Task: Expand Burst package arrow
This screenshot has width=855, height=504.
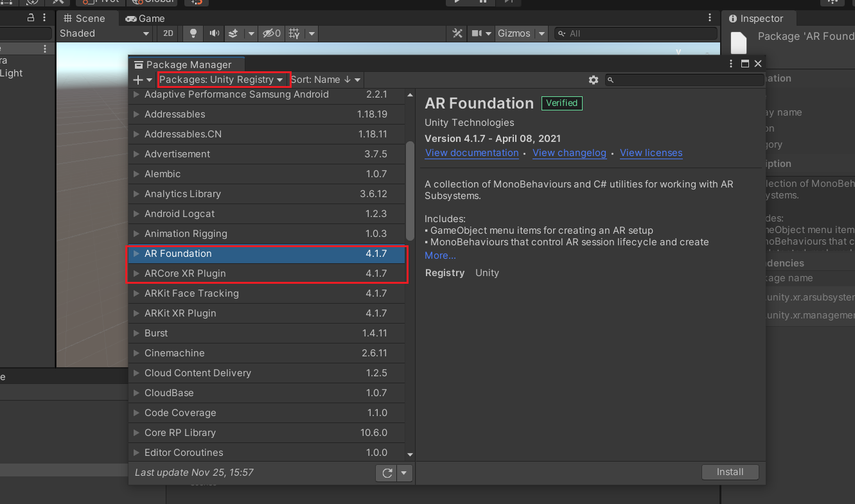Action: pos(136,333)
